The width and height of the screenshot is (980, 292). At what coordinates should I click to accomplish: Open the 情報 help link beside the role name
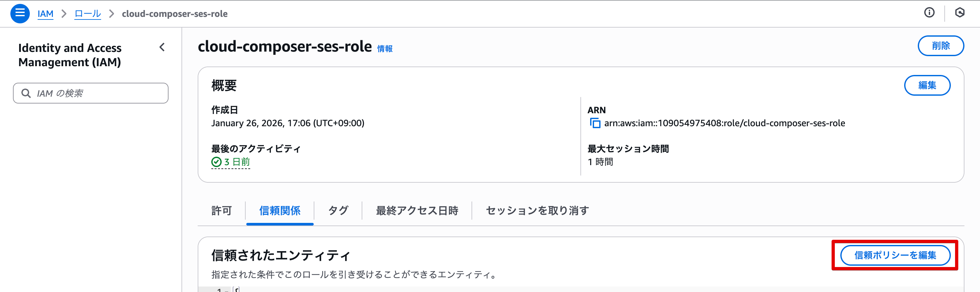[x=384, y=49]
